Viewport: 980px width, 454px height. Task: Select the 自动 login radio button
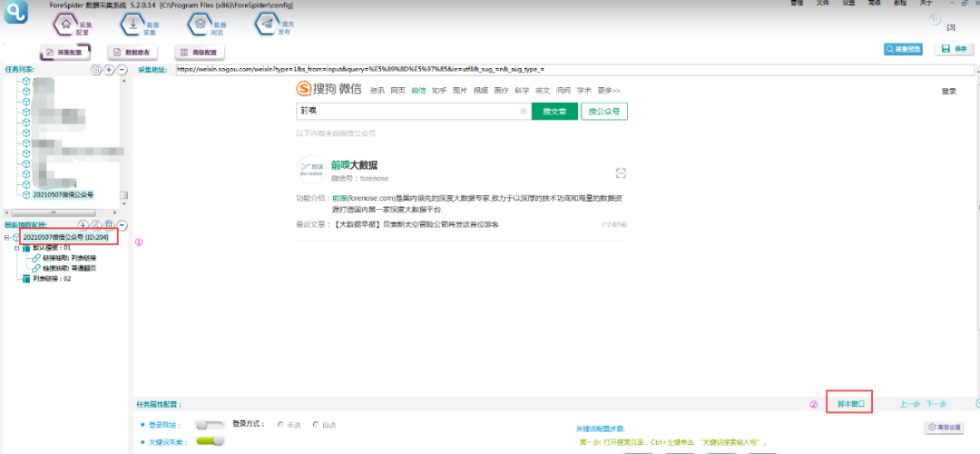point(316,425)
